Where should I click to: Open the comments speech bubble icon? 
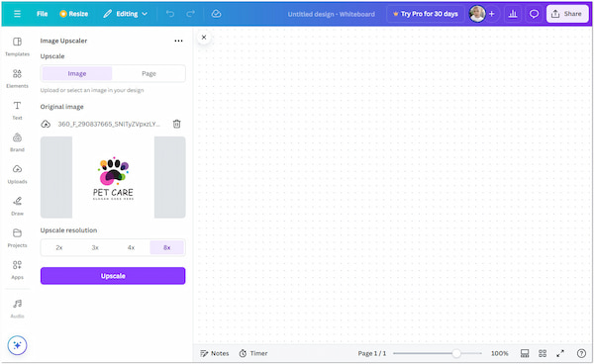click(534, 14)
